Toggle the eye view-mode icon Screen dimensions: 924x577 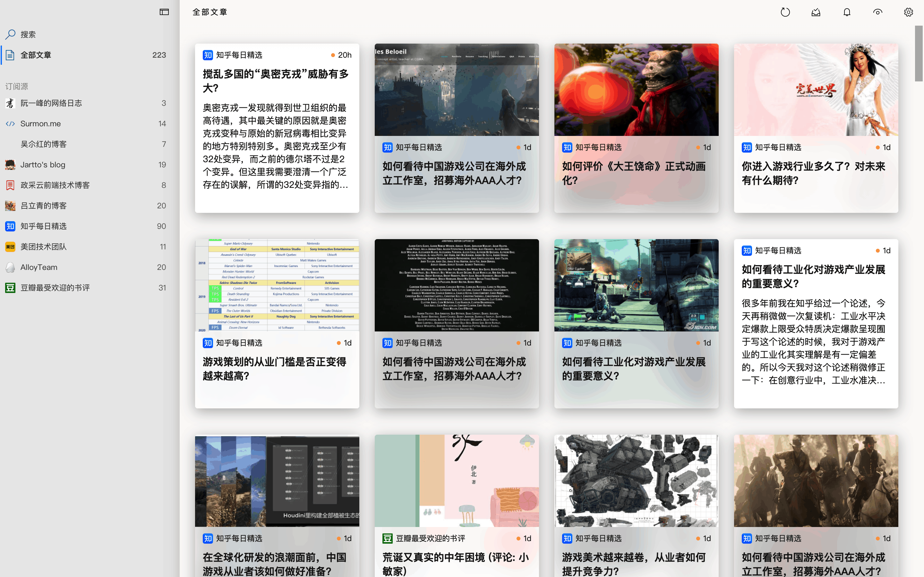point(878,12)
